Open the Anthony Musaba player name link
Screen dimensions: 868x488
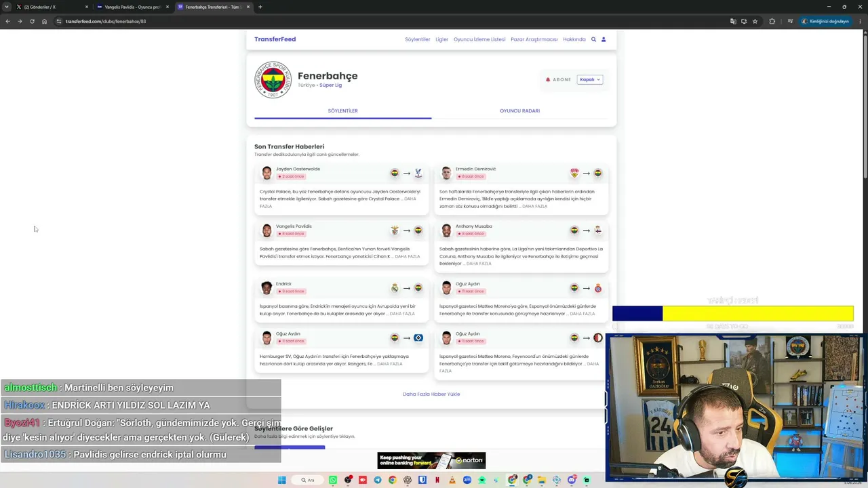pos(474,226)
